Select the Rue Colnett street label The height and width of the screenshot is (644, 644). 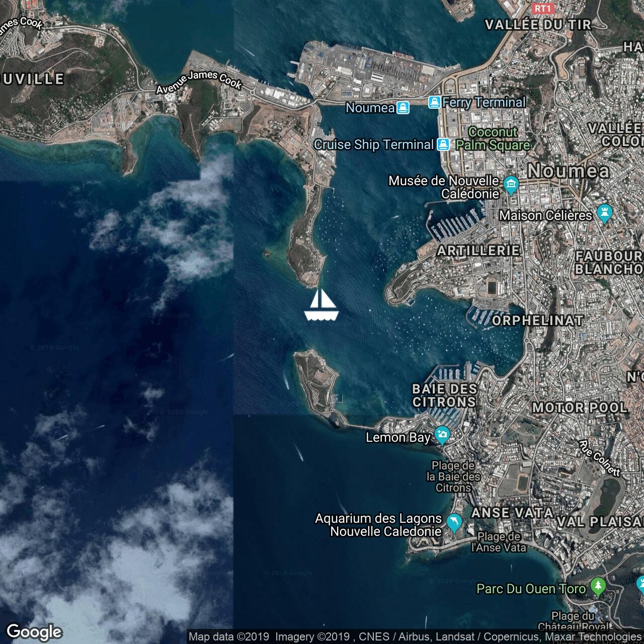click(x=600, y=458)
